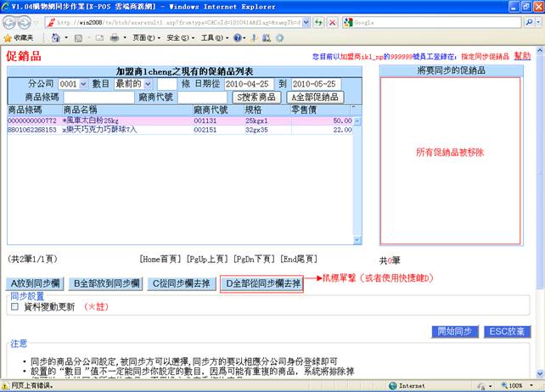Click the printer icon in the toolbar
The height and width of the screenshot is (392, 545).
coord(113,38)
